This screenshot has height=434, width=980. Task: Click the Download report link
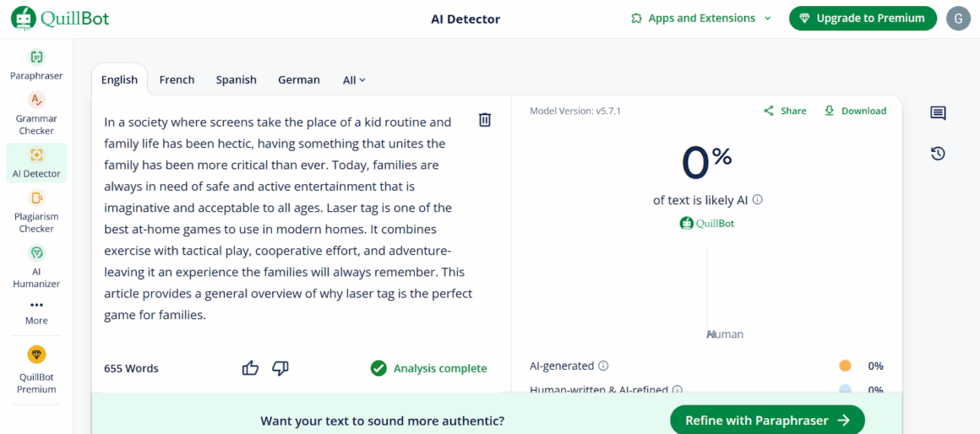855,111
